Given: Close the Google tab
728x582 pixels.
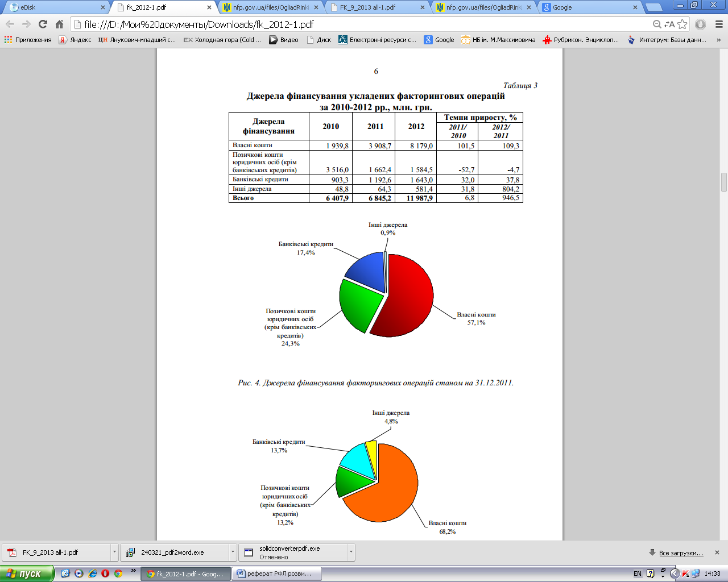Looking at the screenshot, I should [636, 7].
